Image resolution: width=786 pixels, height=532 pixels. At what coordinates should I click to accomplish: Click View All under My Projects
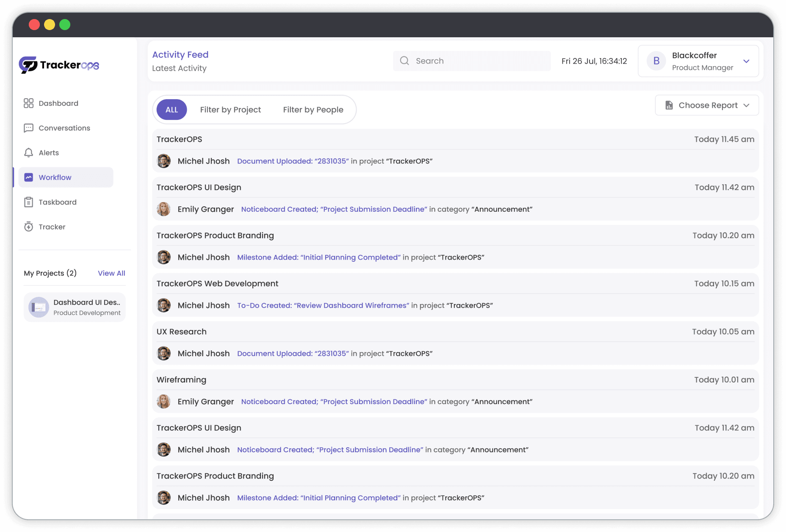point(111,273)
